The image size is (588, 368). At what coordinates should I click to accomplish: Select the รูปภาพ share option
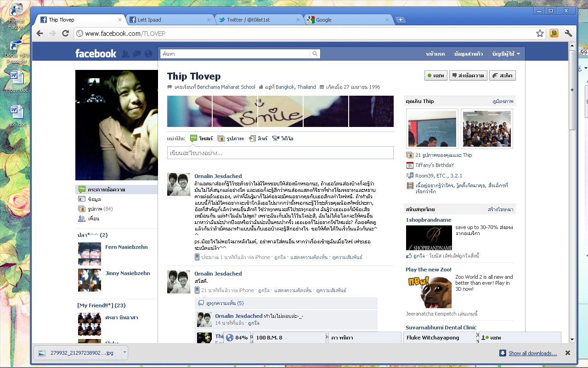(230, 138)
